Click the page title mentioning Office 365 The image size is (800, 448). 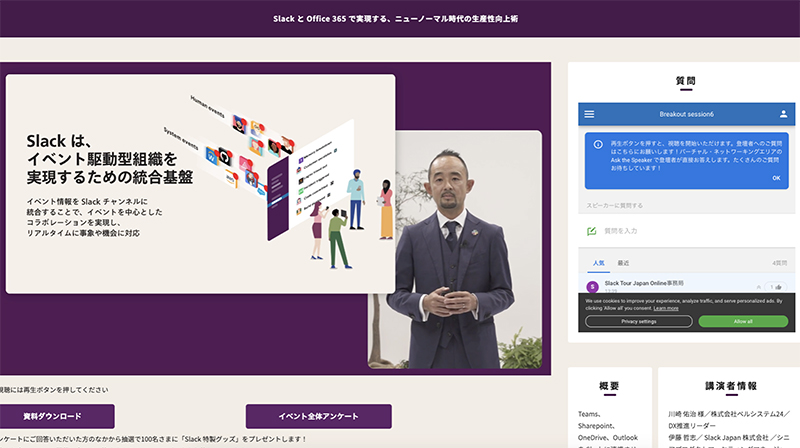coord(395,19)
